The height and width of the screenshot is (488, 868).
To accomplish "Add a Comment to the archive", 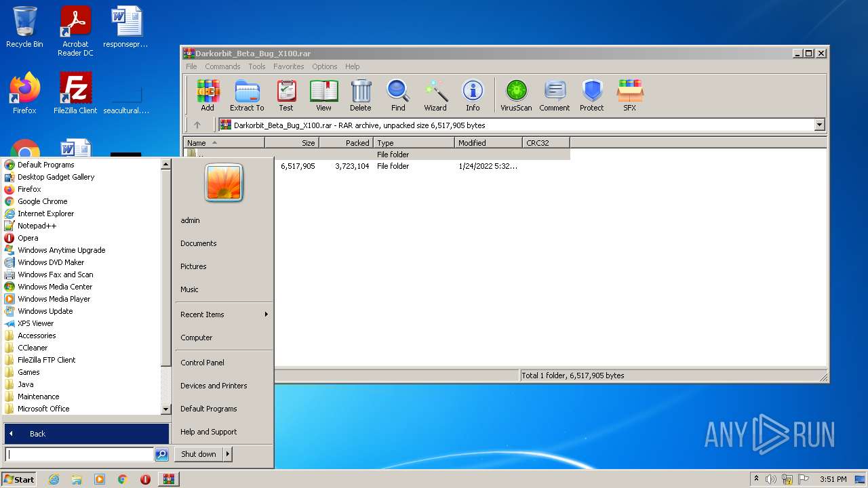I will pyautogui.click(x=555, y=95).
